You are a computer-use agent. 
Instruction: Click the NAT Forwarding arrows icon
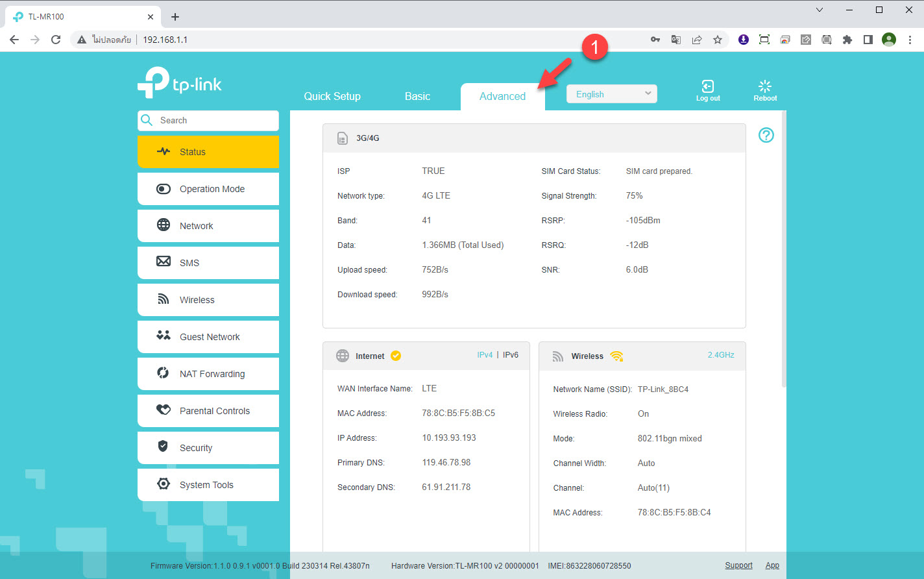tap(164, 373)
